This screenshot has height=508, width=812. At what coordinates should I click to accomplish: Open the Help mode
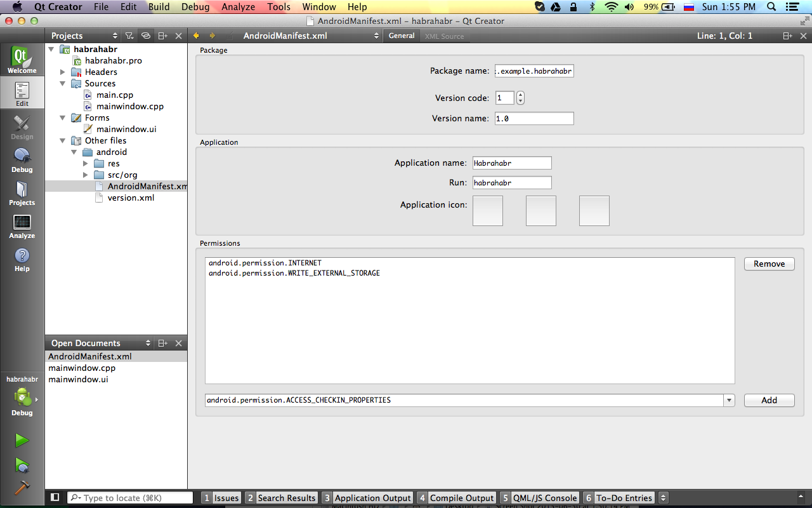(x=22, y=258)
